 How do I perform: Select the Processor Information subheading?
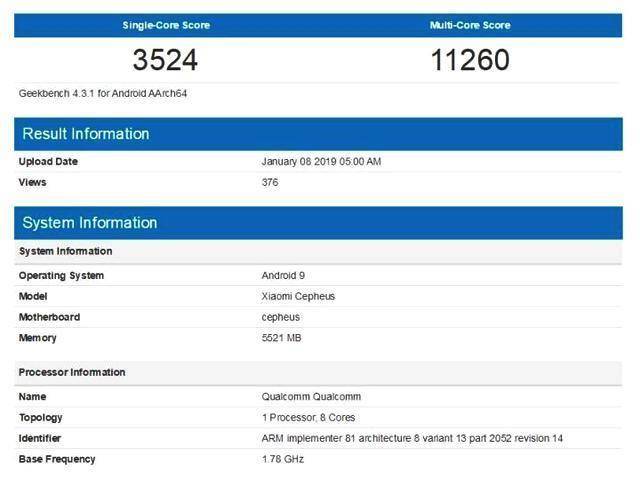[72, 373]
